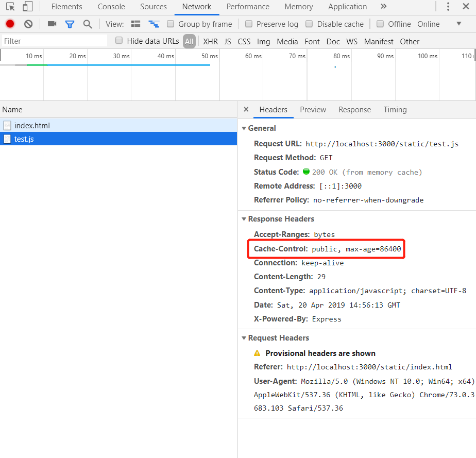This screenshot has height=458, width=476.
Task: Open the throttling dropdown arrow
Action: coord(459,24)
